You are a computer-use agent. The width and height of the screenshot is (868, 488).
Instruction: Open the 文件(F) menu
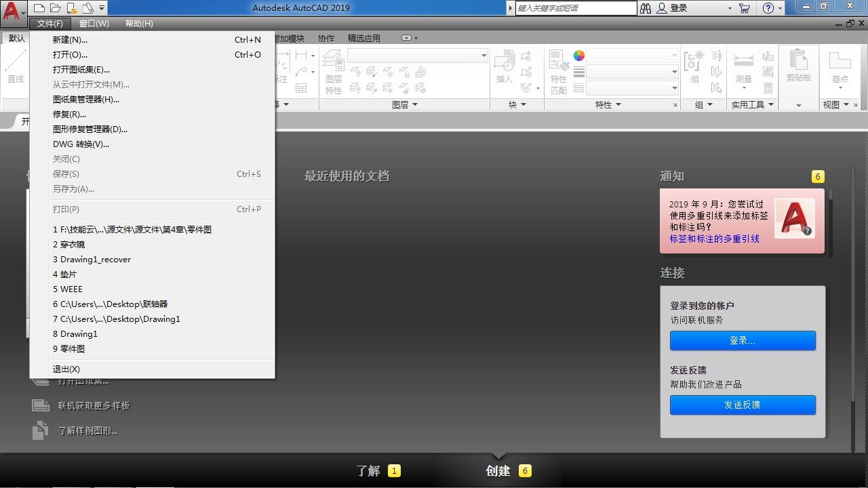(50, 24)
